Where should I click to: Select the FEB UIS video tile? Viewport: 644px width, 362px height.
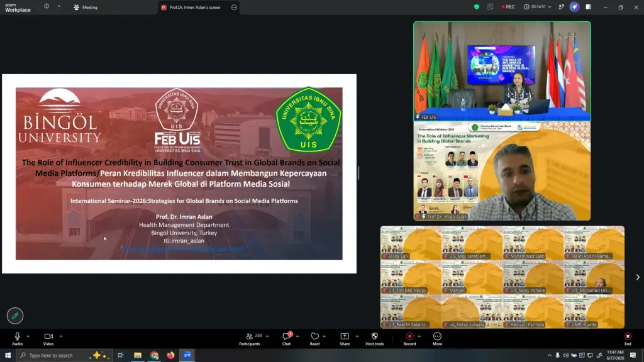click(x=502, y=72)
